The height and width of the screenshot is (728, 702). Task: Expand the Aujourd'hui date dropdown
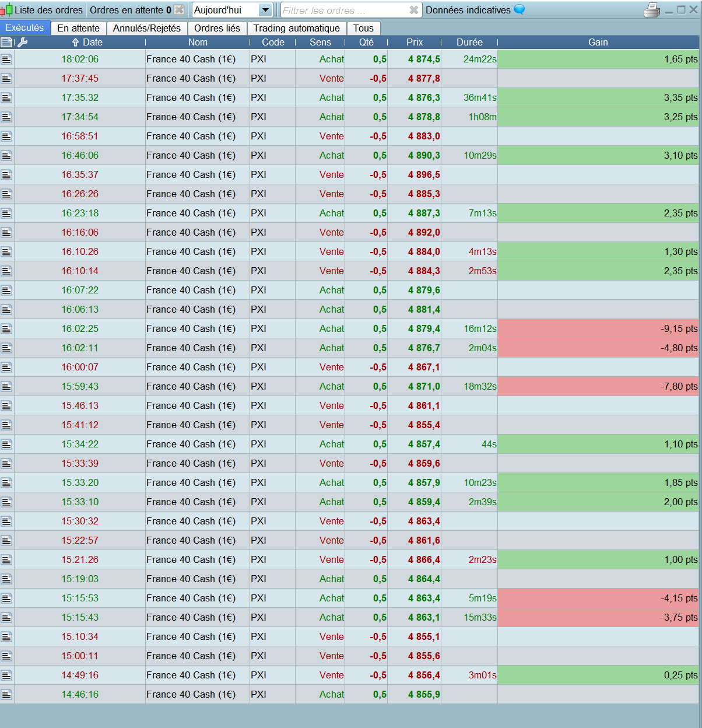[x=265, y=10]
